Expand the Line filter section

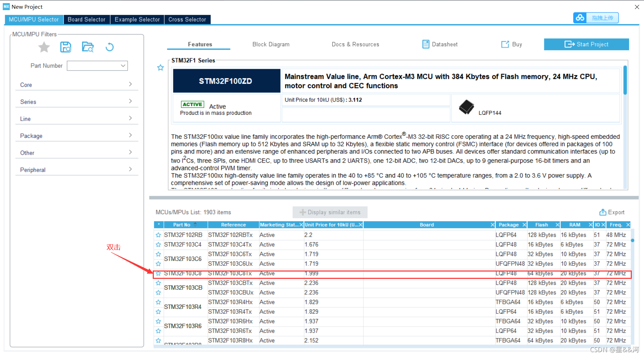77,119
